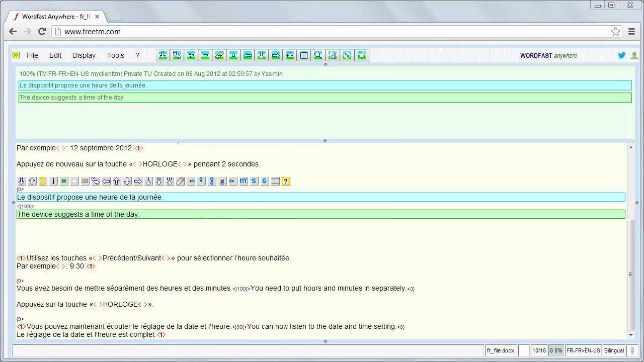This screenshot has height=362, width=644.
Task: Click the S icon in segment toolbar
Action: pos(254,181)
